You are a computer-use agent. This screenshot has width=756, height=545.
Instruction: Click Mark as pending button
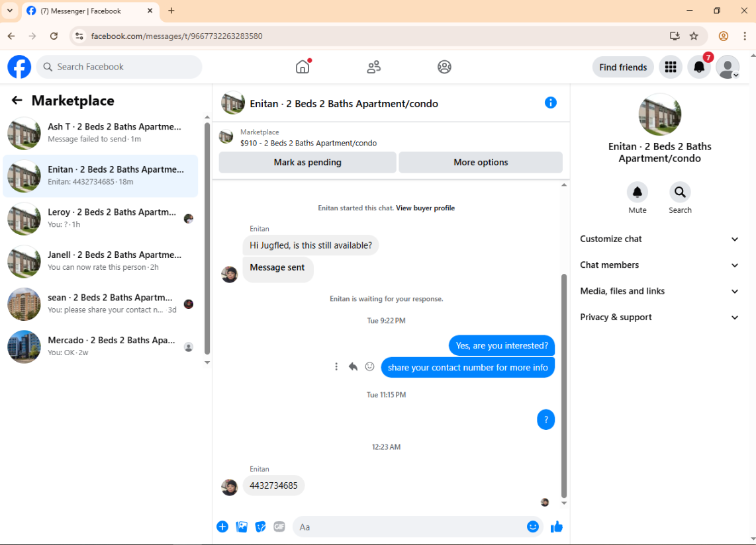coord(308,163)
